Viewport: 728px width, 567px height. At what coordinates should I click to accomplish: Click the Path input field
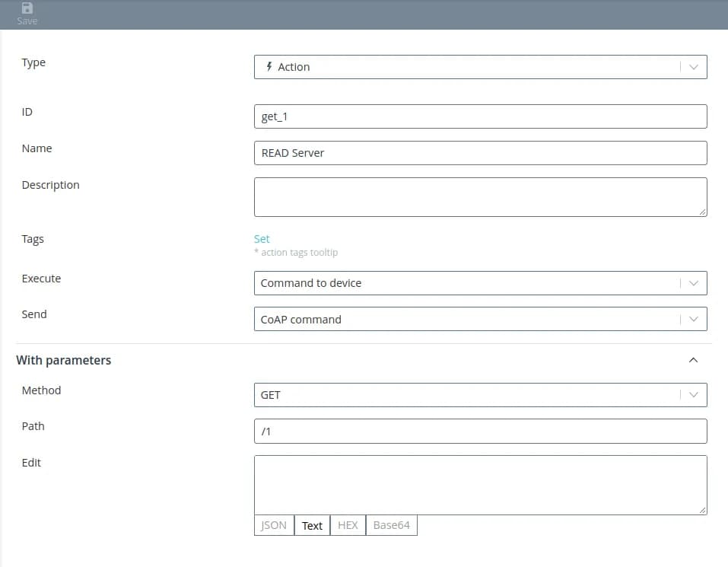click(x=480, y=432)
